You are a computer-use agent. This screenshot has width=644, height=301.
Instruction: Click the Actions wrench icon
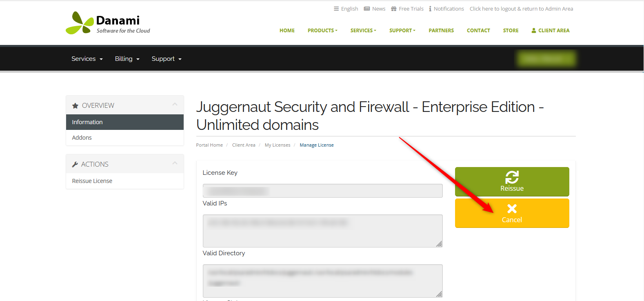(x=75, y=165)
